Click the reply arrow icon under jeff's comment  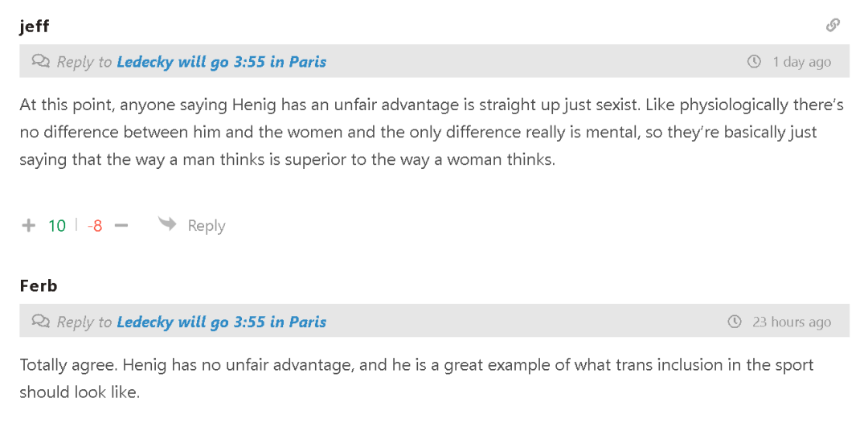pos(167,224)
